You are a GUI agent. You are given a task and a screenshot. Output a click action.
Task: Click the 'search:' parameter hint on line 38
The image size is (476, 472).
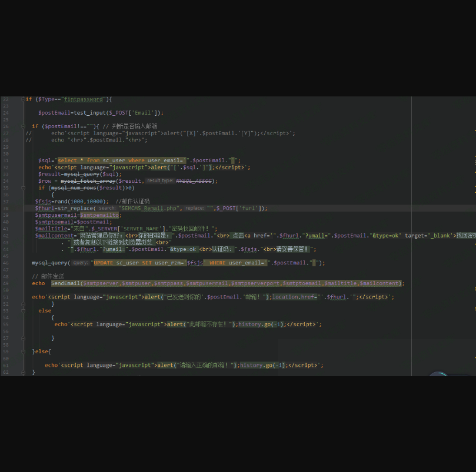[x=107, y=208]
